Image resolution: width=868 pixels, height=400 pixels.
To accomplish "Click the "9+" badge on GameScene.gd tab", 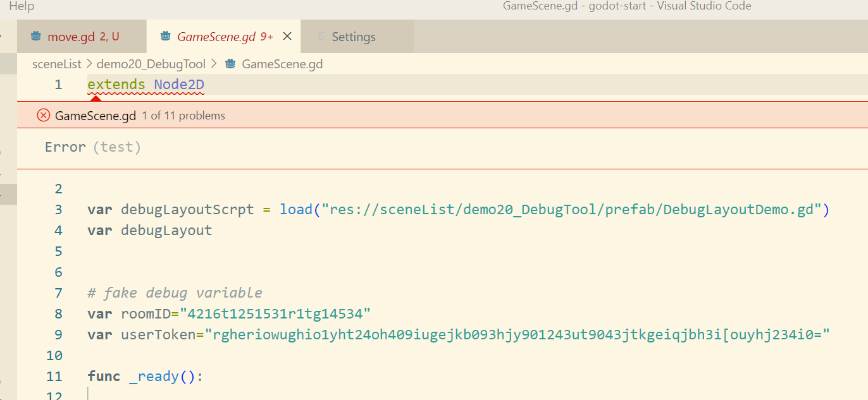I will click(x=267, y=37).
